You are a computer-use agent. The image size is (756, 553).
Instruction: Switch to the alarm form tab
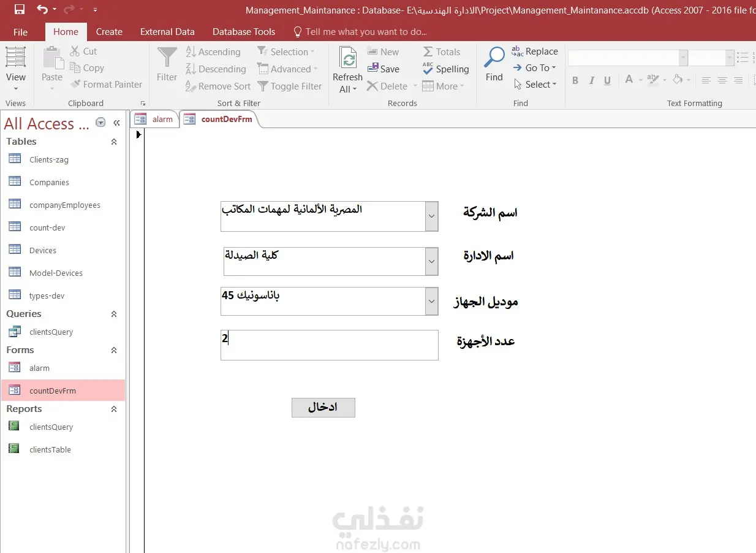click(156, 119)
